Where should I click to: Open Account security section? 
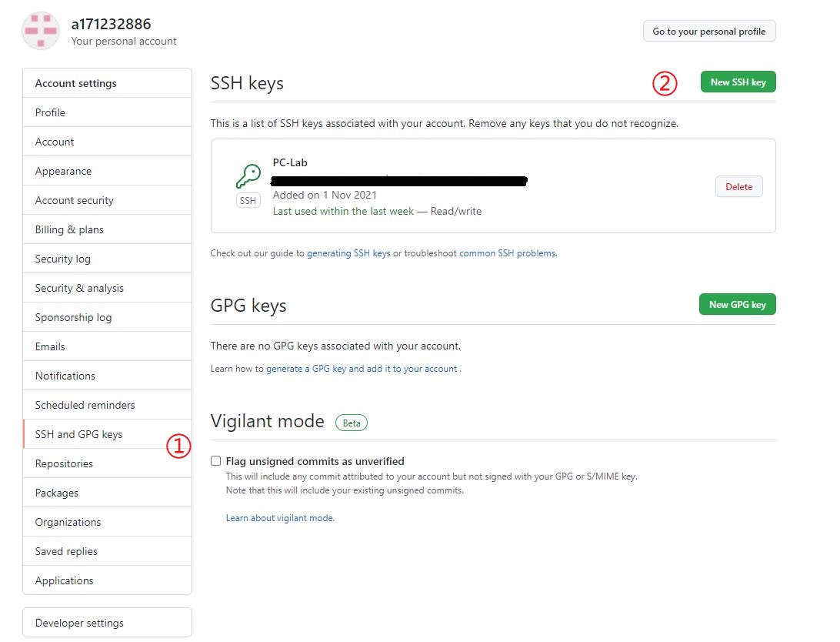coord(107,200)
